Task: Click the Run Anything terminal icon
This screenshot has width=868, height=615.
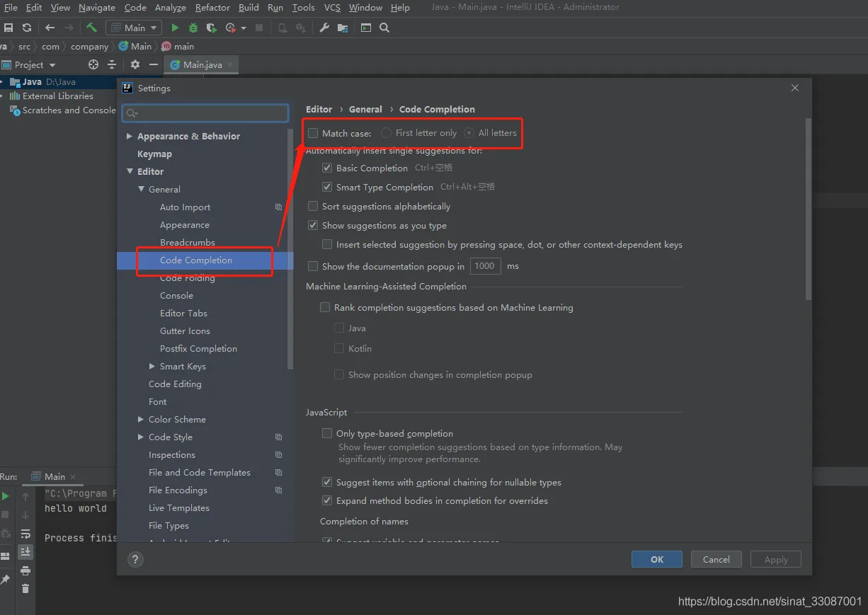Action: [x=366, y=28]
